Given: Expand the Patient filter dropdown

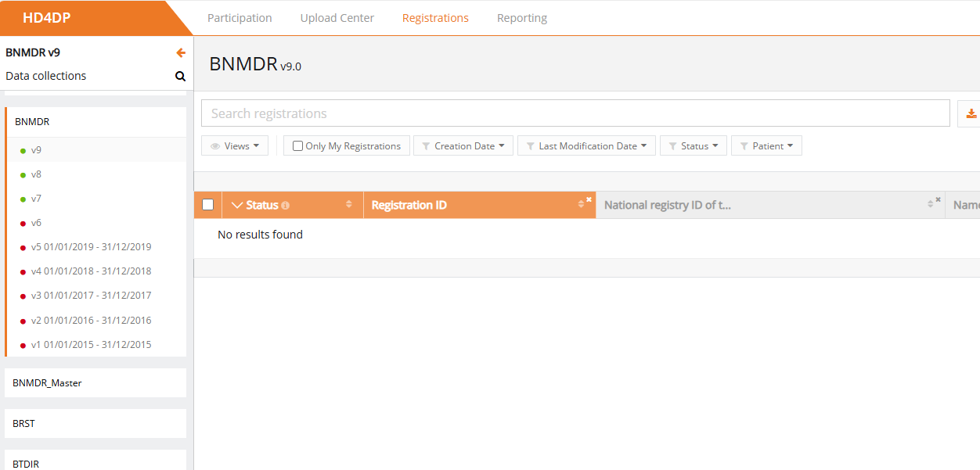Looking at the screenshot, I should pos(766,146).
